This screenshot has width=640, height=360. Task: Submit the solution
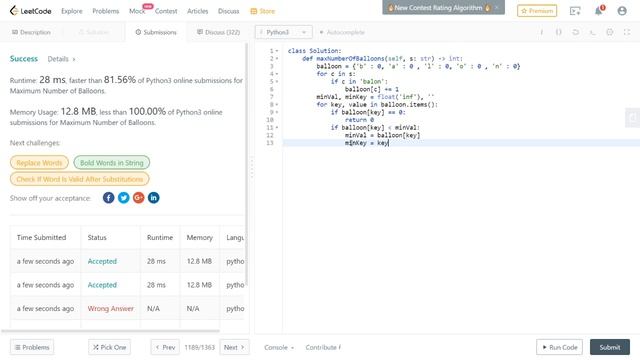pyautogui.click(x=610, y=347)
